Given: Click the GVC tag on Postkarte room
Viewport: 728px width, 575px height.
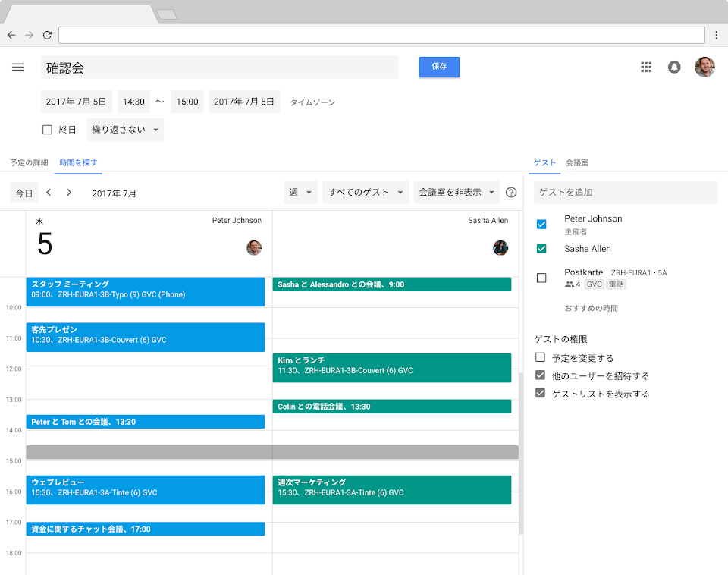Looking at the screenshot, I should pyautogui.click(x=594, y=284).
